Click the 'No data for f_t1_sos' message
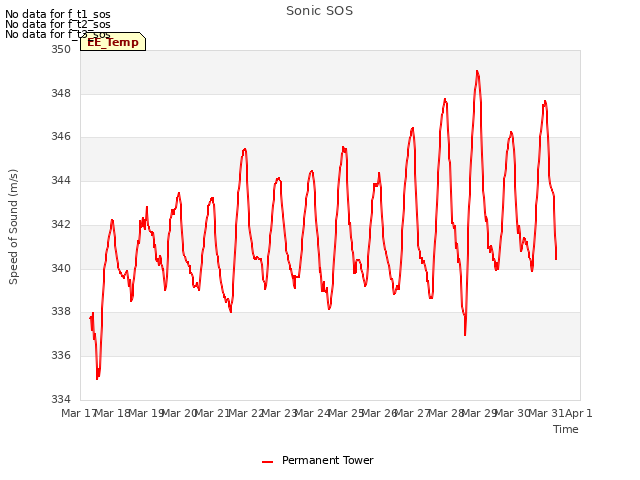This screenshot has width=640, height=480. [x=58, y=14]
